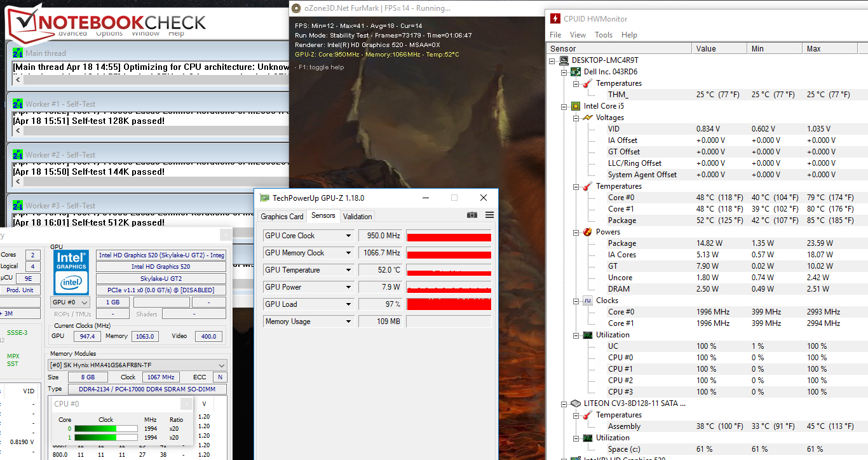Close the CPU #0 clock popup
The height and width of the screenshot is (460, 868).
click(x=186, y=404)
